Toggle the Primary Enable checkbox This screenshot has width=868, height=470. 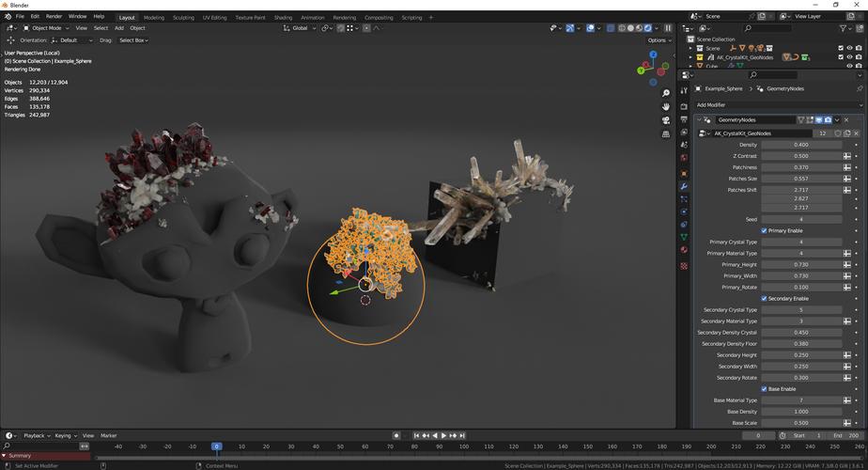coord(764,230)
